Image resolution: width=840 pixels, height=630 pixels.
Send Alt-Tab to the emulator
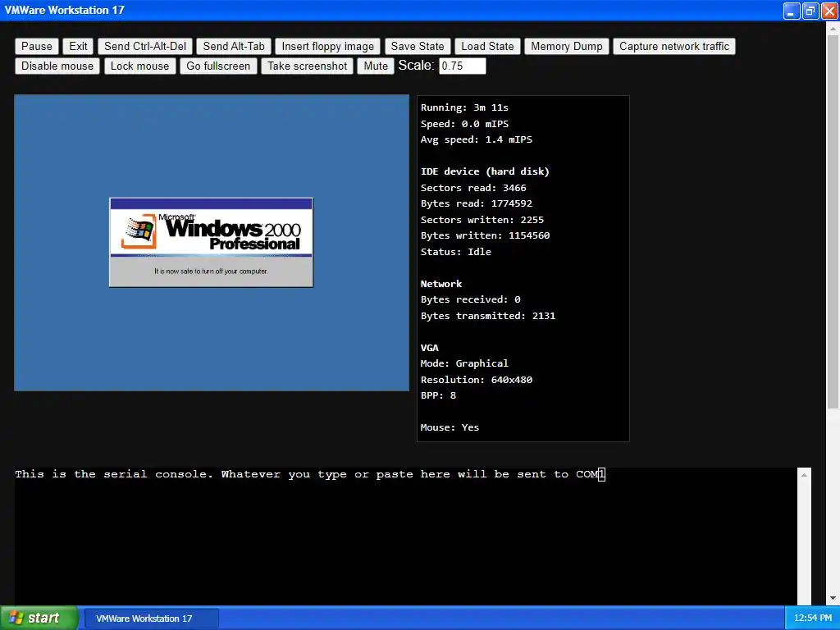[234, 47]
